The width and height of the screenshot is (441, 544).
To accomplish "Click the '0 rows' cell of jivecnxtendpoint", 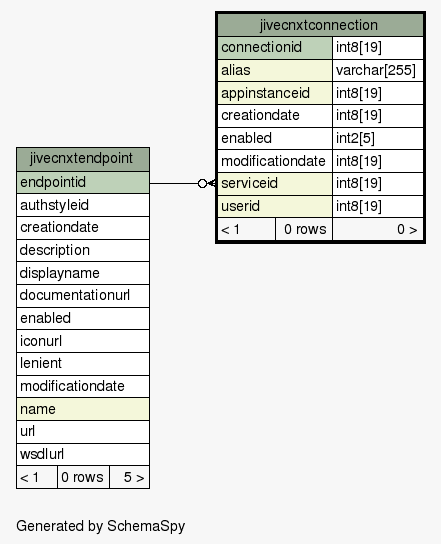I will pos(83,477).
